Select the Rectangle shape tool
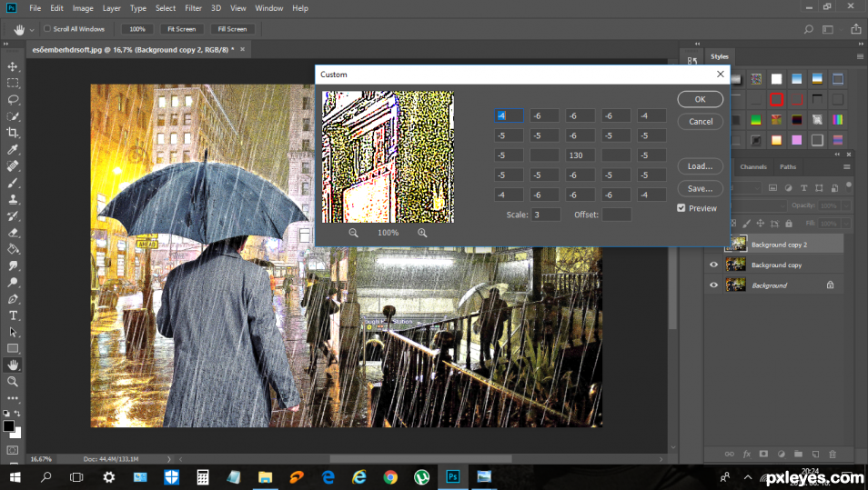The height and width of the screenshot is (490, 868). coord(13,348)
